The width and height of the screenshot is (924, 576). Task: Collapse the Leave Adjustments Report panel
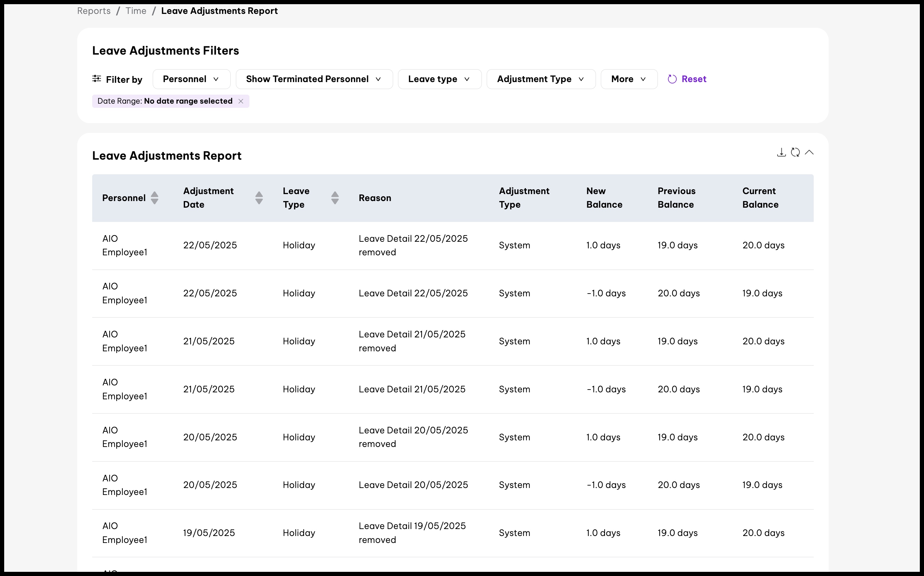[x=809, y=153]
